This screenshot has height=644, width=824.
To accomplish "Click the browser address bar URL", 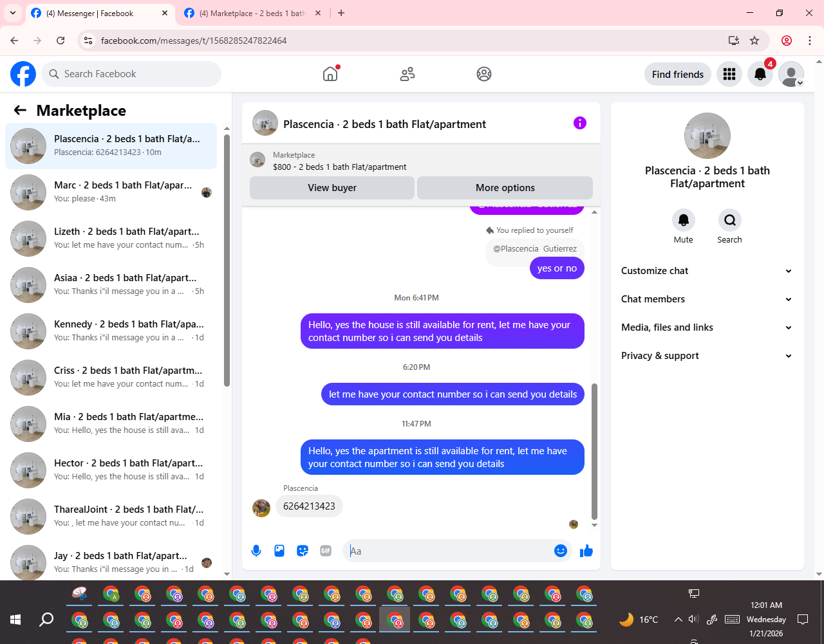I will pyautogui.click(x=194, y=41).
